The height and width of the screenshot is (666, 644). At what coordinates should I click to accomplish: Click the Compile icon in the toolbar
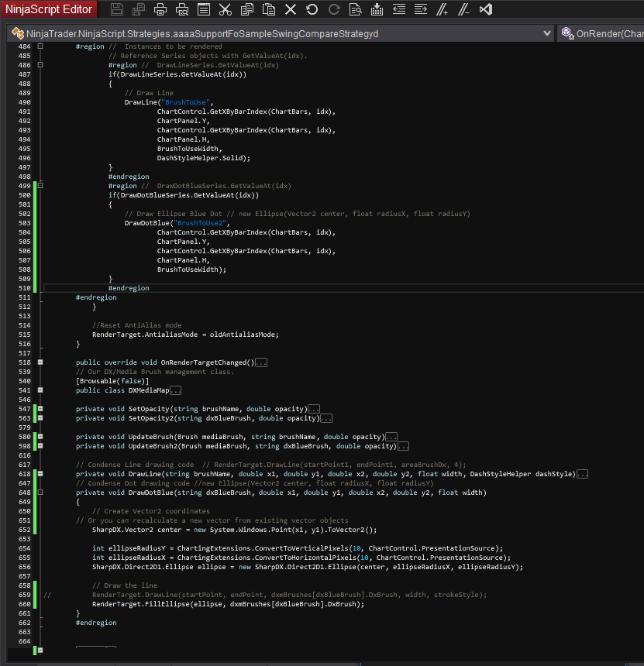point(377,10)
